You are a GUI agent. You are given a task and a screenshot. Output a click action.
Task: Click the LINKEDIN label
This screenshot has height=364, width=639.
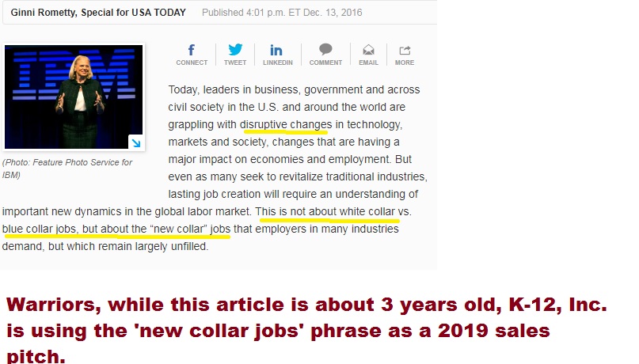(x=277, y=63)
